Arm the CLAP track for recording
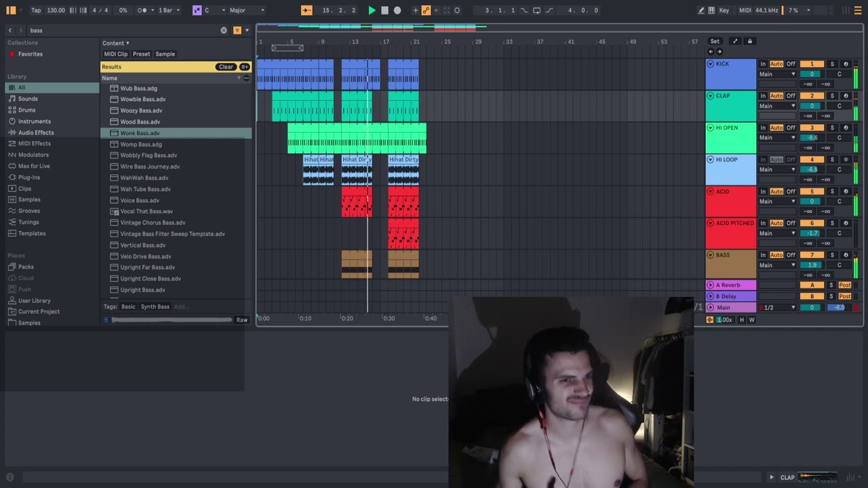868x488 pixels. point(845,96)
